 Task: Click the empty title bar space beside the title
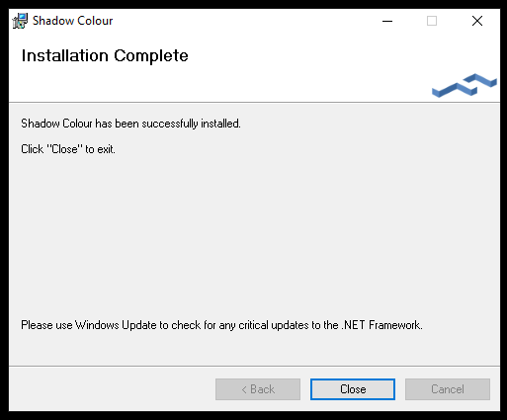(x=244, y=21)
